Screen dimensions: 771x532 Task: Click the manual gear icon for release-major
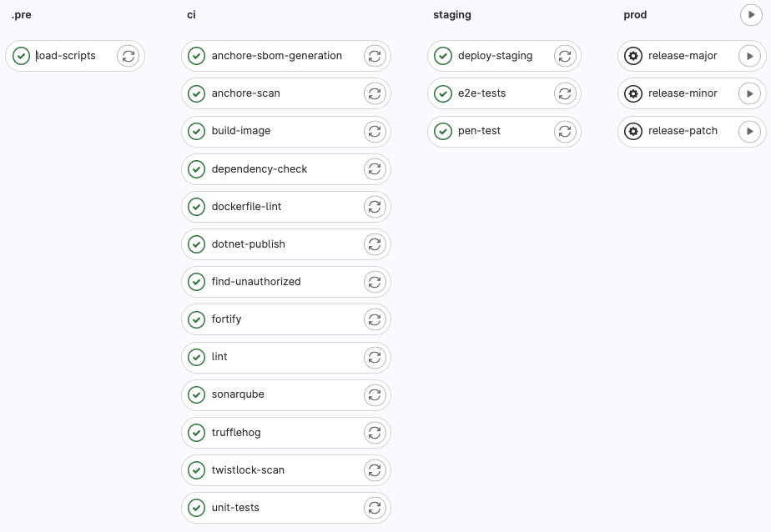point(633,56)
